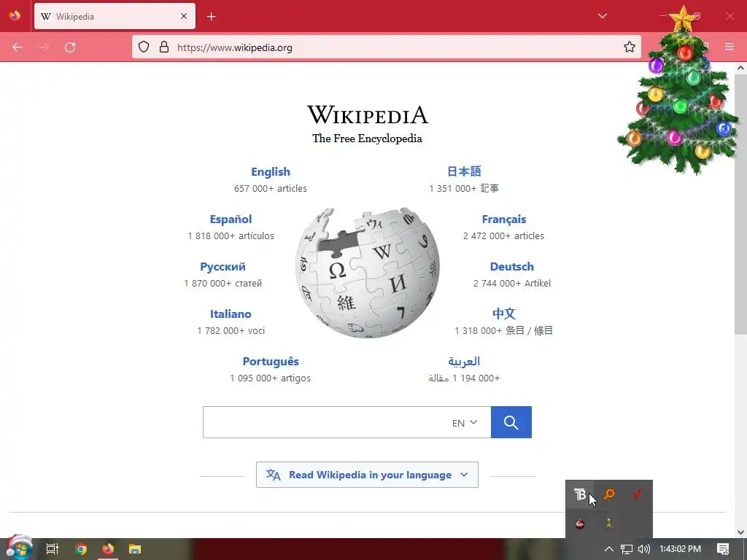This screenshot has height=560, width=747.
Task: Select the Wikipedia browser tab
Action: 115,16
